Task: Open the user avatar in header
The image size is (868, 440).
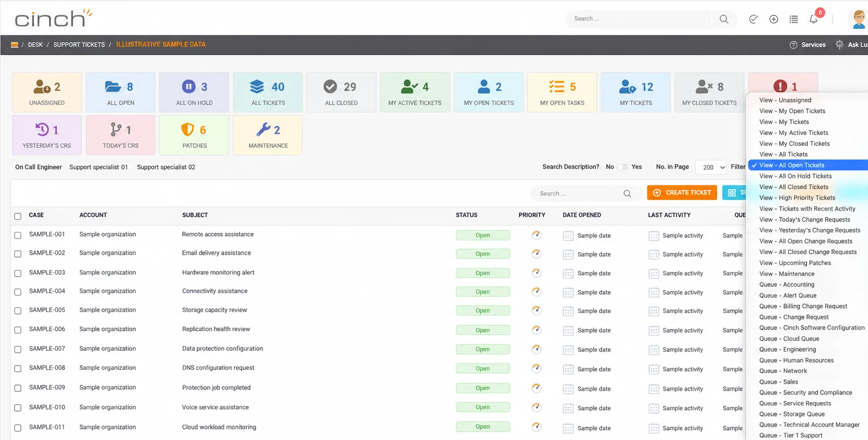Action: [859, 19]
